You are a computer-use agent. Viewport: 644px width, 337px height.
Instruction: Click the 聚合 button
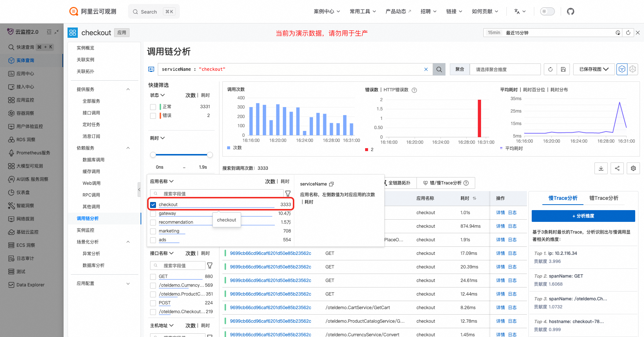460,69
